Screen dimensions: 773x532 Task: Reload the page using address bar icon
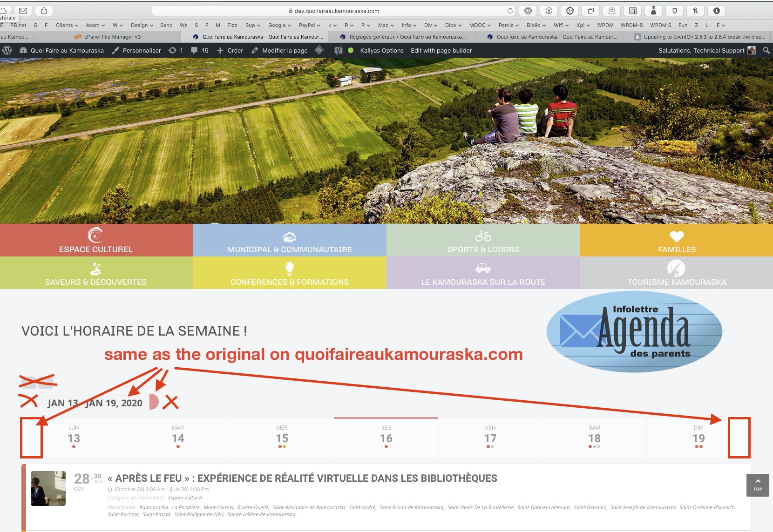pyautogui.click(x=510, y=11)
